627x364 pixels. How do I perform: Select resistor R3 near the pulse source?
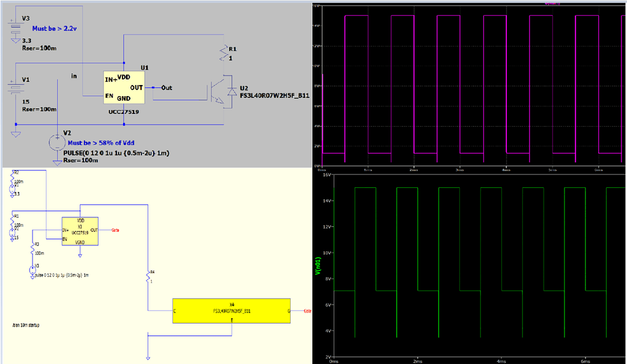[32, 250]
